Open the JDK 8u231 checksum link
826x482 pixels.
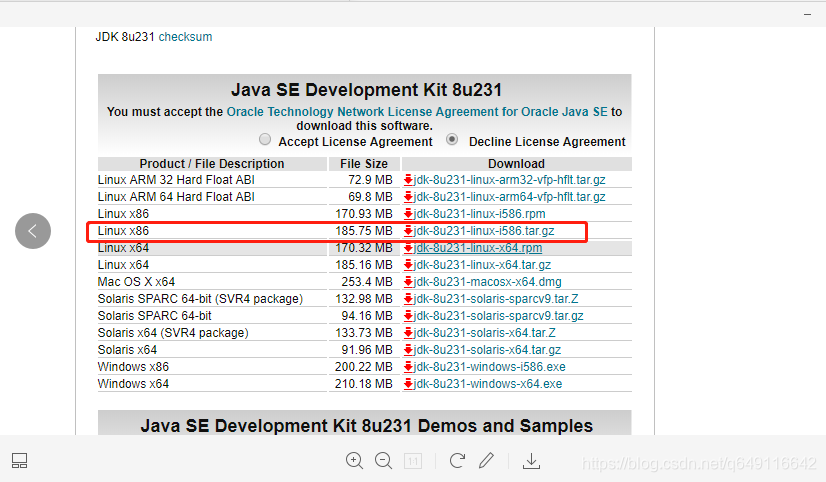click(x=185, y=37)
